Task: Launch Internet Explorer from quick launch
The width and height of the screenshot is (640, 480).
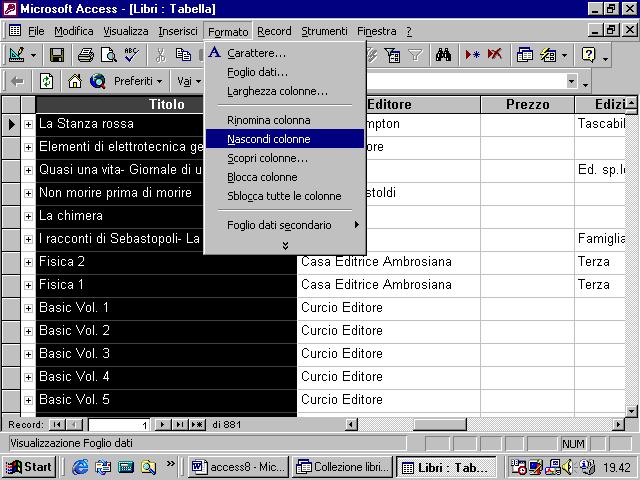Action: [x=80, y=467]
